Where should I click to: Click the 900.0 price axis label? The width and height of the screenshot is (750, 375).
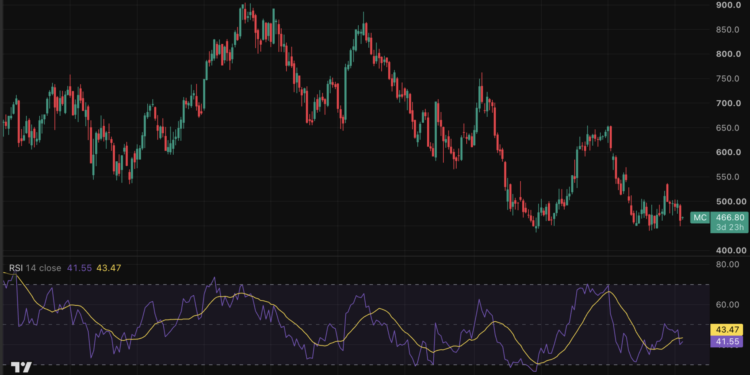(x=729, y=6)
